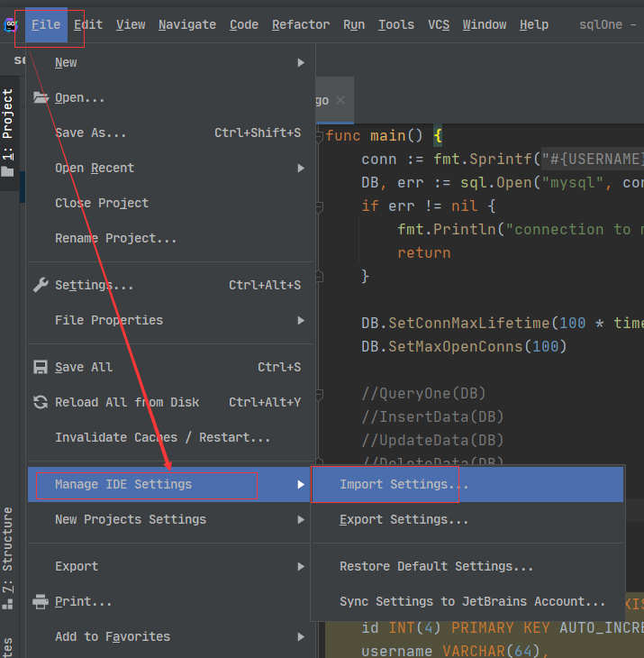Click 'username VARCHAR(64),' code line

(x=455, y=651)
